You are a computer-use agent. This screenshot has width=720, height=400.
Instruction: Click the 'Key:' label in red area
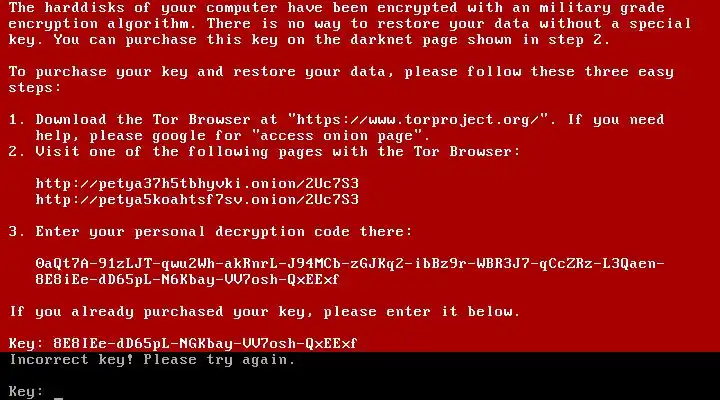click(26, 344)
